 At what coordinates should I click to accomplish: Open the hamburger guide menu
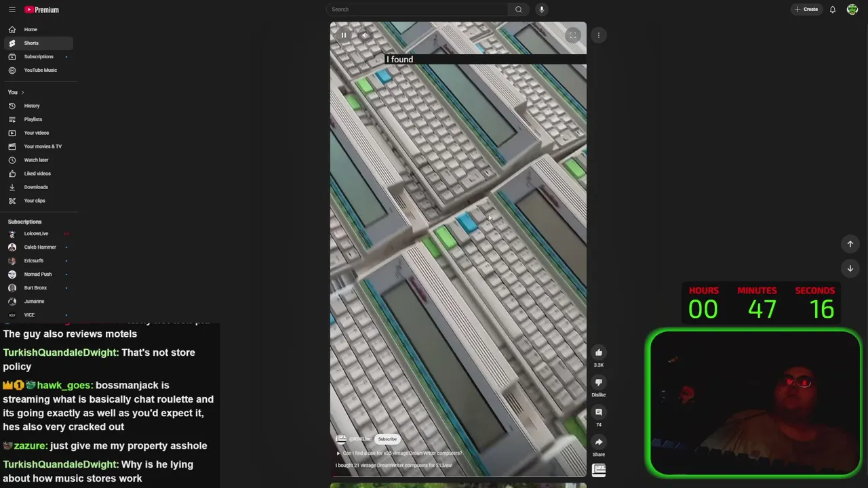point(12,9)
